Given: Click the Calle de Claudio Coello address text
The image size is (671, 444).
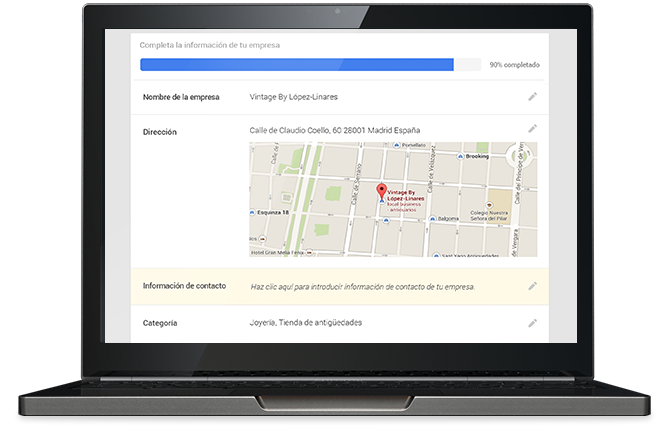Looking at the screenshot, I should 335,130.
